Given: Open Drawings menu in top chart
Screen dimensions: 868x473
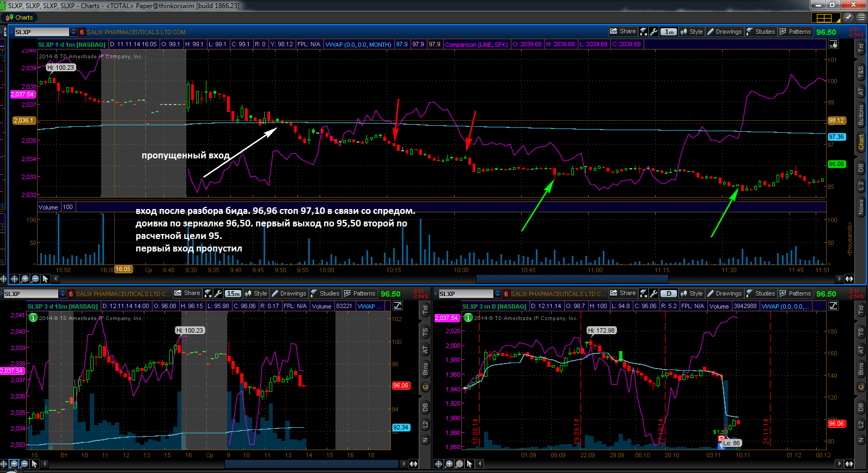Looking at the screenshot, I should coord(724,32).
